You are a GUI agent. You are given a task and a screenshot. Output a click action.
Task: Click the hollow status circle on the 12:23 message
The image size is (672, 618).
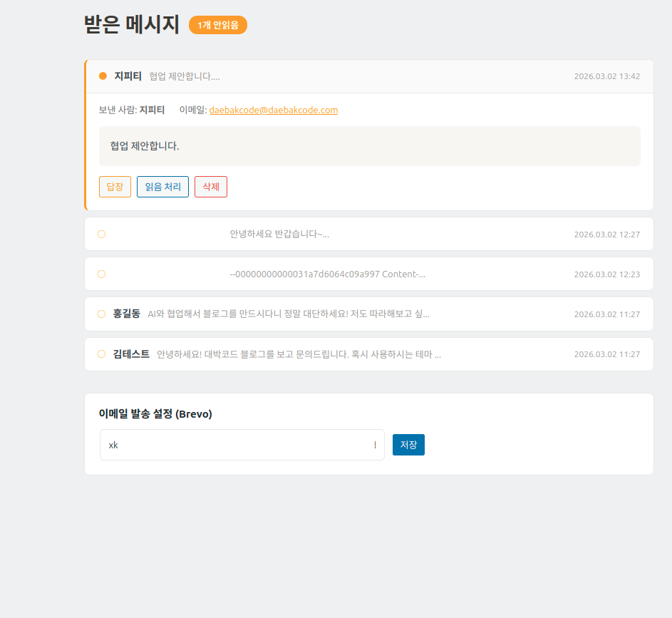[101, 274]
